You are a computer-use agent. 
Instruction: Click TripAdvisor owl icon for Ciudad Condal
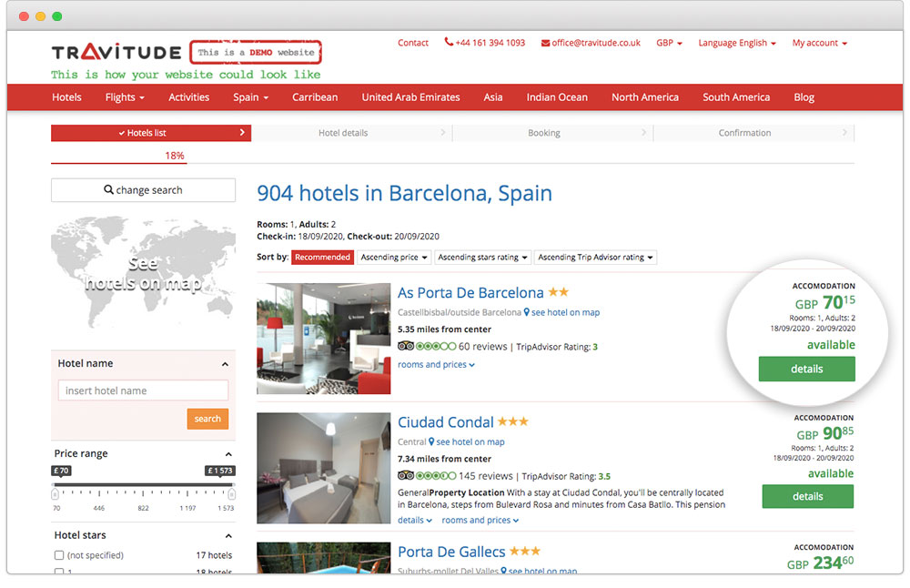coord(406,476)
